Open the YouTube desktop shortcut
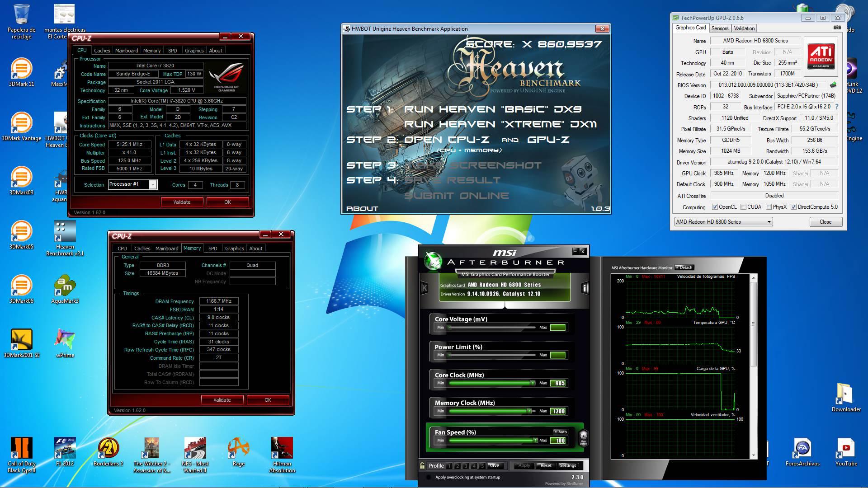The height and width of the screenshot is (488, 868). click(846, 452)
